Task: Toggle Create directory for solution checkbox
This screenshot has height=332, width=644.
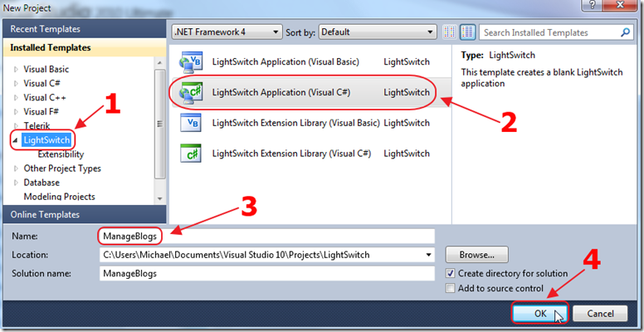Action: [x=451, y=273]
